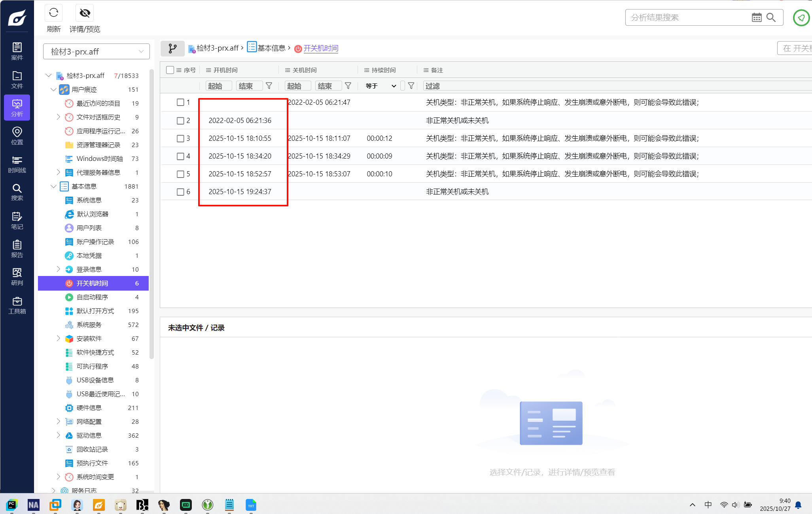Check the select-all checkbox in table header
This screenshot has width=812, height=514.
tap(170, 70)
